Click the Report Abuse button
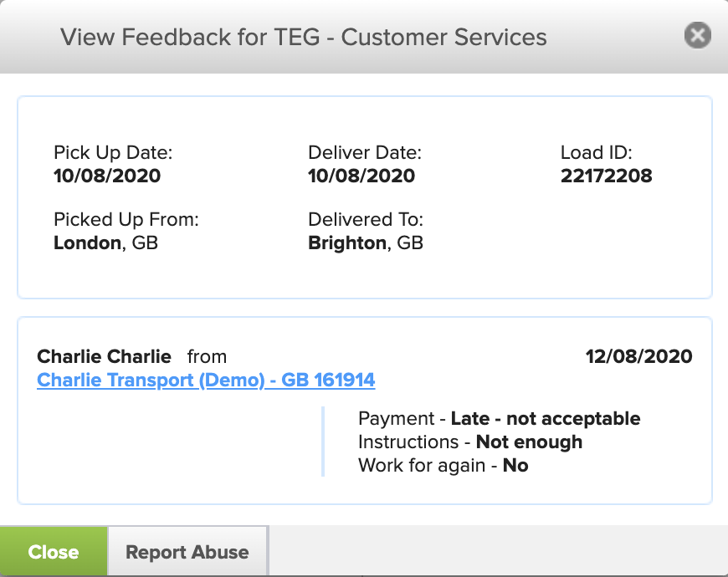The height and width of the screenshot is (577, 728). click(x=187, y=552)
